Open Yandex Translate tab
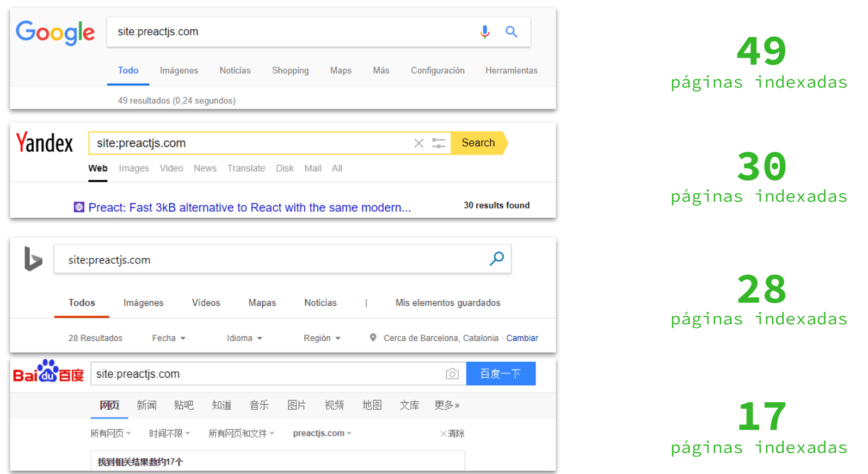The height and width of the screenshot is (474, 868). click(246, 168)
